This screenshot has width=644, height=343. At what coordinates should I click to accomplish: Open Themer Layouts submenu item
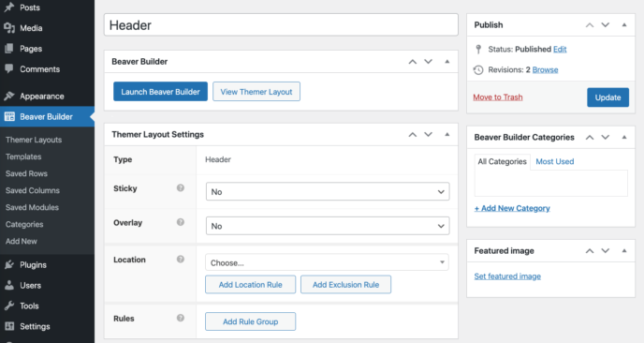pyautogui.click(x=34, y=140)
